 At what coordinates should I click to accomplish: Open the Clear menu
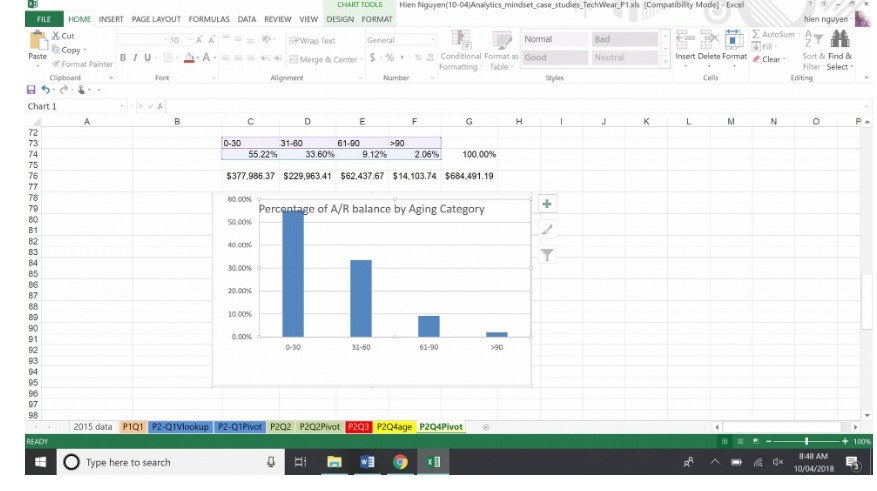point(769,59)
